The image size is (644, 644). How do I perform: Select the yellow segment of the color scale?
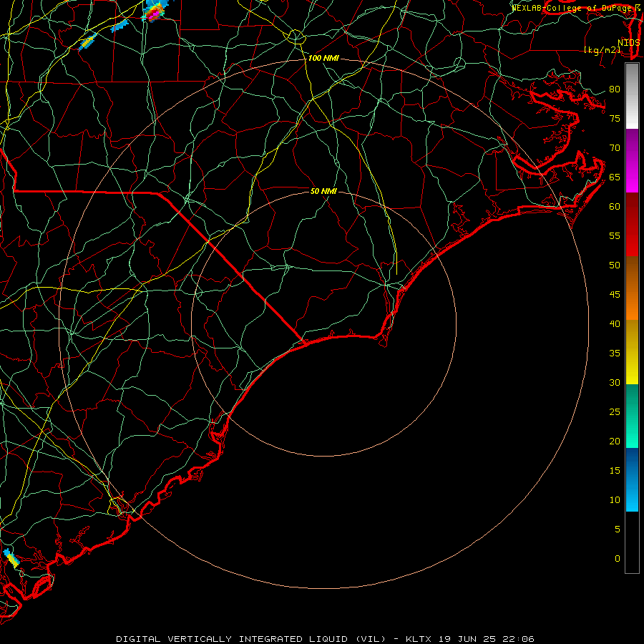(x=632, y=352)
